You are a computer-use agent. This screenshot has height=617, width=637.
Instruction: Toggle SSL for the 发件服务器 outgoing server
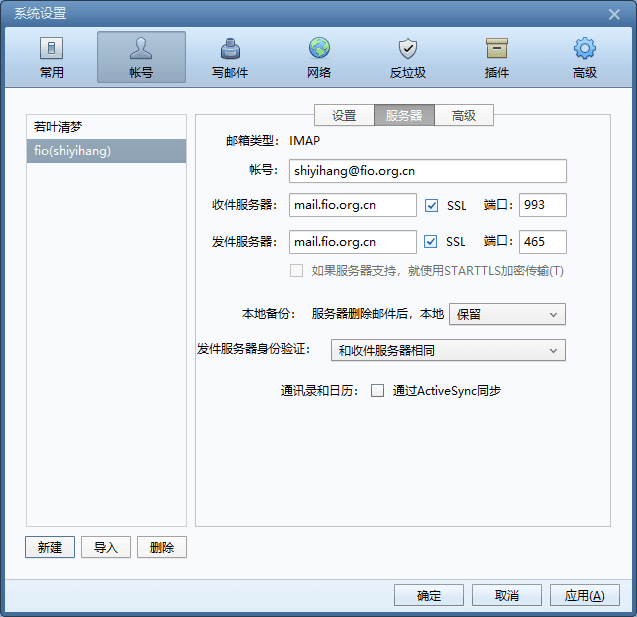(432, 242)
